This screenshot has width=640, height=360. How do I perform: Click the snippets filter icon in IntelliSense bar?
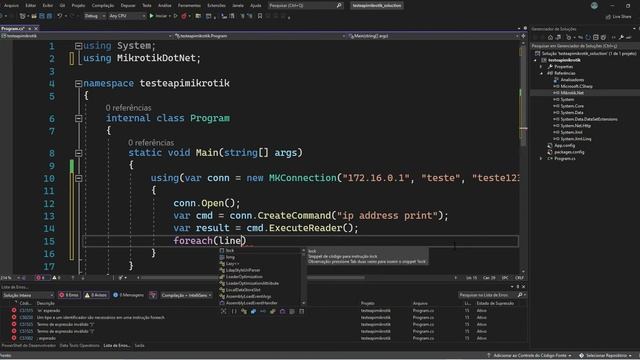point(302,311)
